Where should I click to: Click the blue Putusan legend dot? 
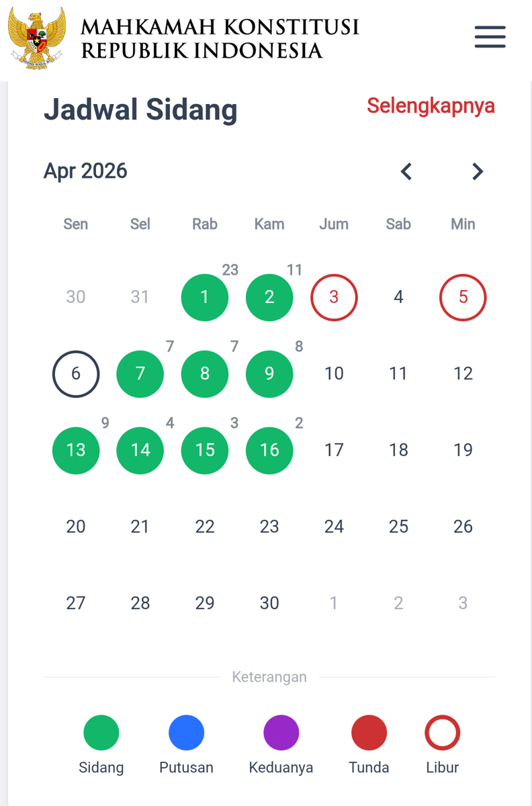186,732
